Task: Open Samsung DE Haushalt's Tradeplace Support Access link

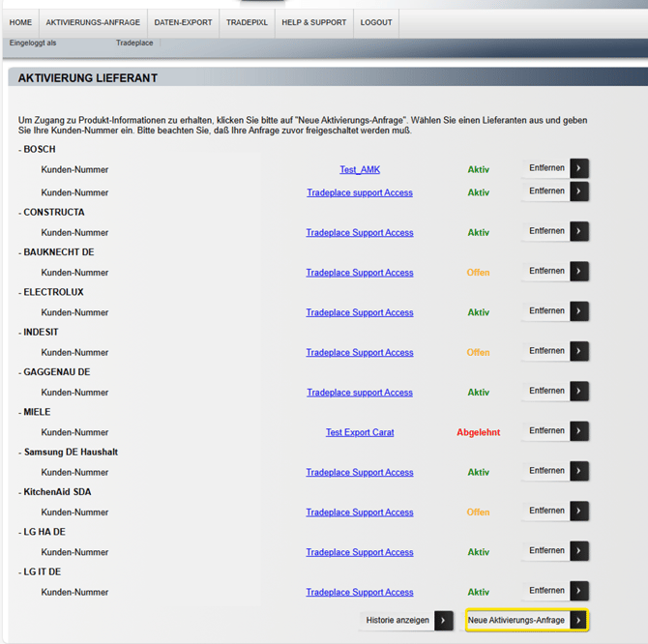Action: coord(360,473)
